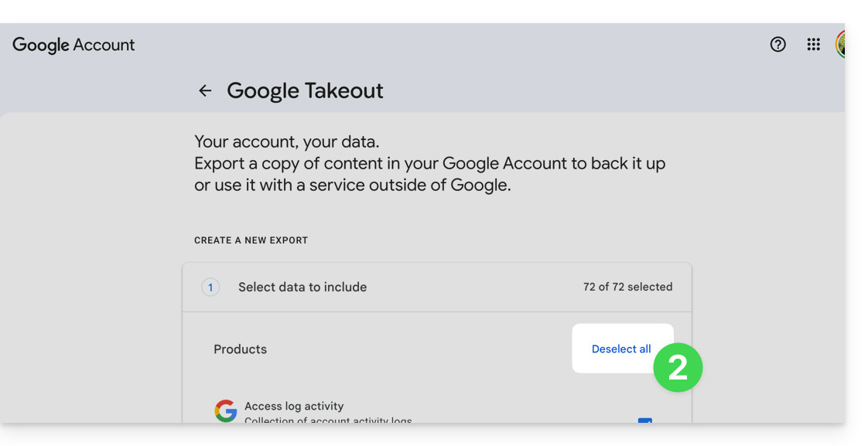Click the Collection of account activity logs description
The width and height of the screenshot is (868, 446).
pyautogui.click(x=328, y=420)
